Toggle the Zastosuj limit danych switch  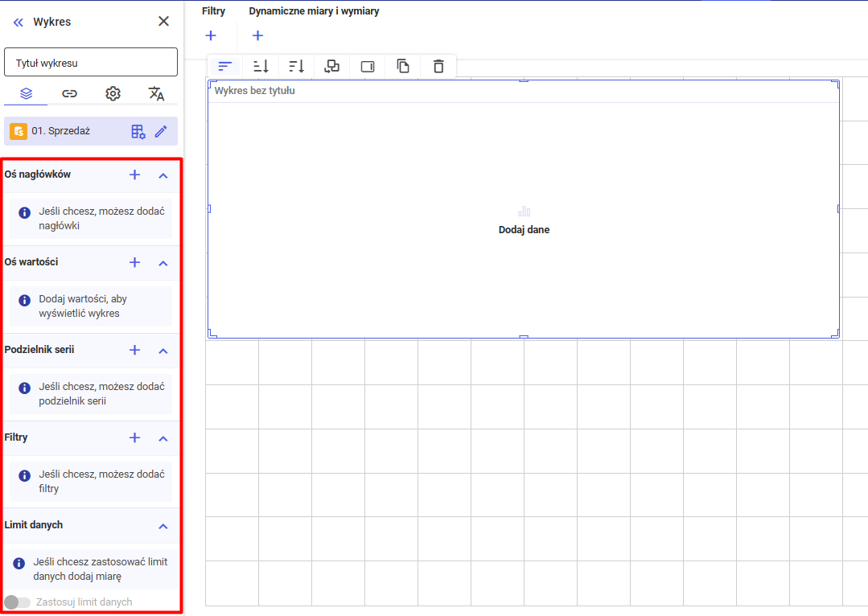(17, 602)
